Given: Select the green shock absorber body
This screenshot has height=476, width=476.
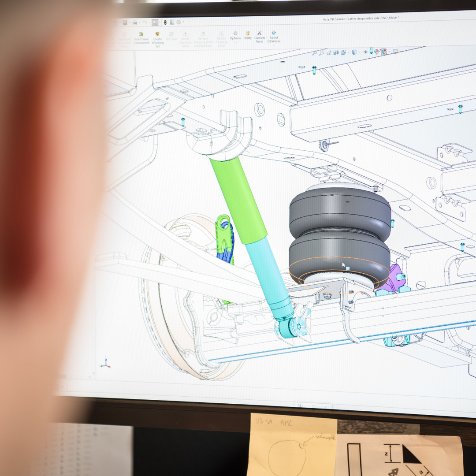Looking at the screenshot, I should pos(238,198).
